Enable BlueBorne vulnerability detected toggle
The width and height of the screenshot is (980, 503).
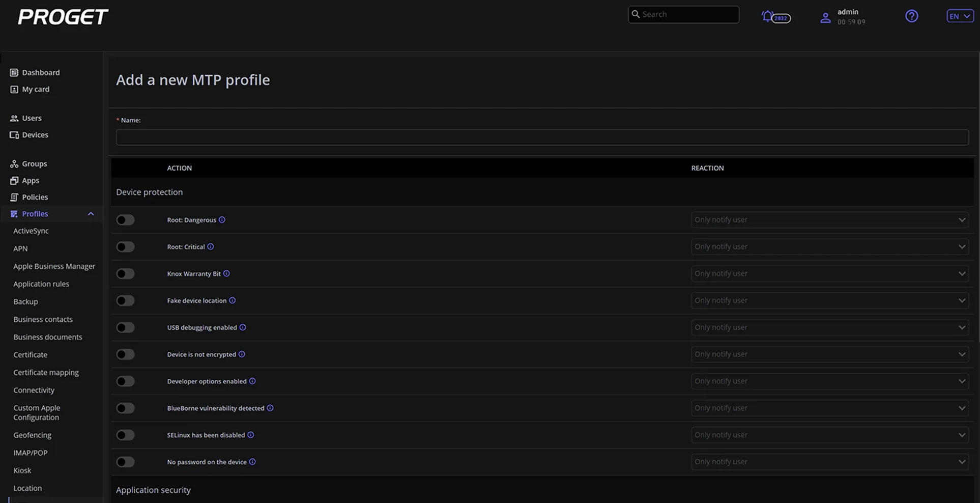[x=125, y=408]
